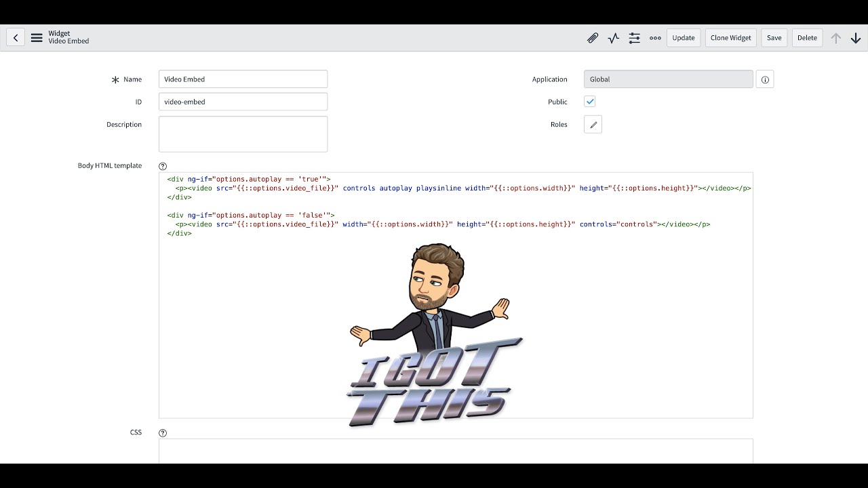Select the Name field containing Video Embed
This screenshot has width=868, height=488.
coord(243,79)
